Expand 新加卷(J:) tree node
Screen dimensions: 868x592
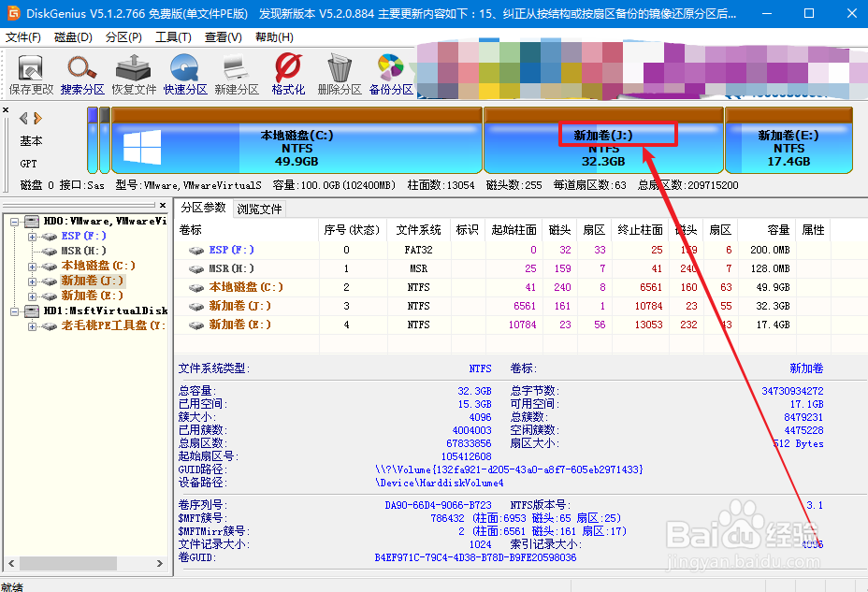32,282
